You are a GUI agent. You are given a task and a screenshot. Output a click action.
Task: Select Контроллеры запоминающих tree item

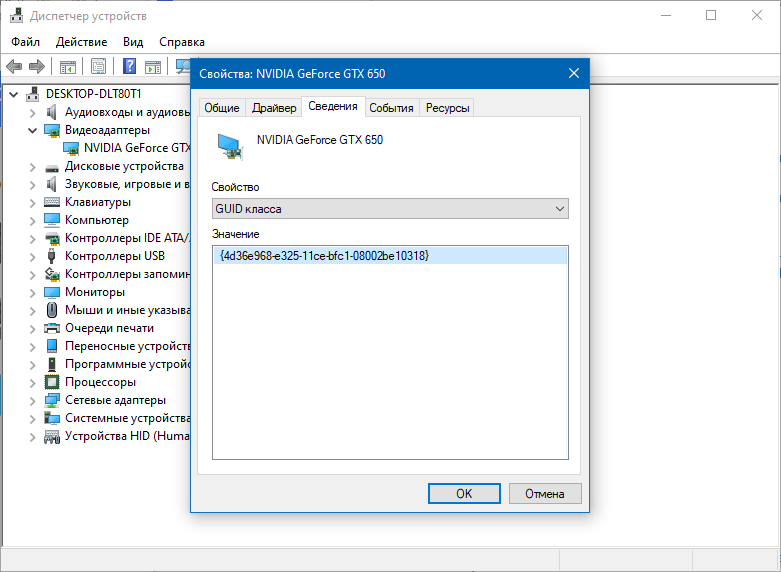click(128, 274)
